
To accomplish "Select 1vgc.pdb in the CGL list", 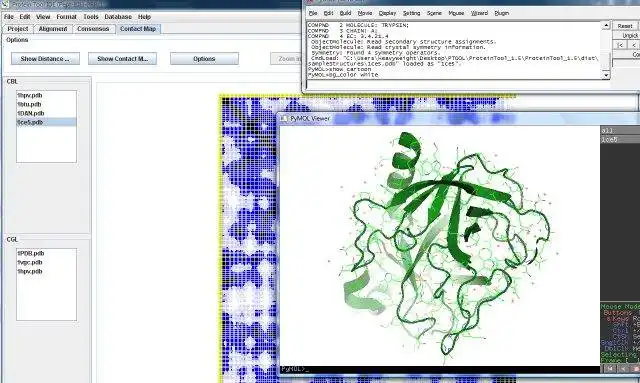I will click(x=46, y=262).
